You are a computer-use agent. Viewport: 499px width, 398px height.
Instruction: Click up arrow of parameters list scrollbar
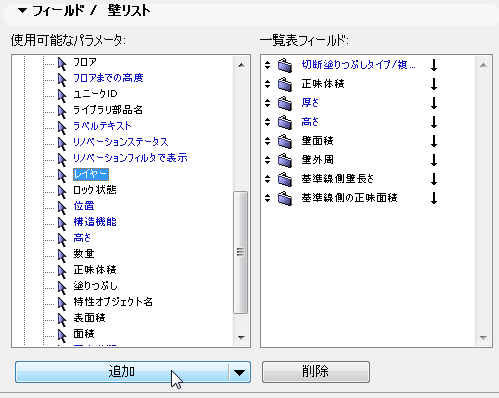(x=241, y=65)
